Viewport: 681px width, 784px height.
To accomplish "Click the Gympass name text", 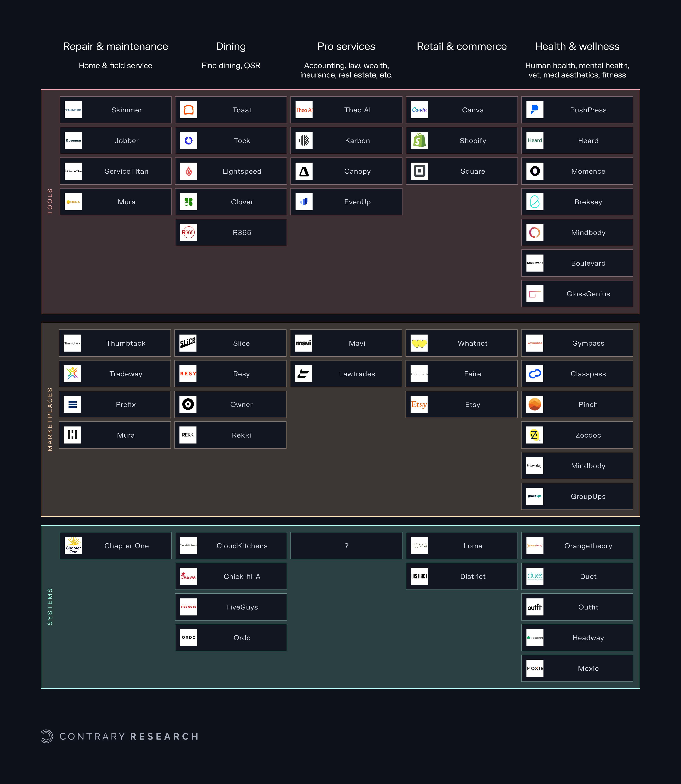I will [x=588, y=343].
